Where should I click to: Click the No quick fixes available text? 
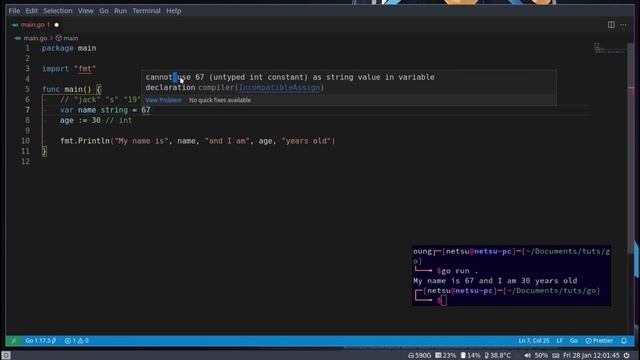point(220,100)
